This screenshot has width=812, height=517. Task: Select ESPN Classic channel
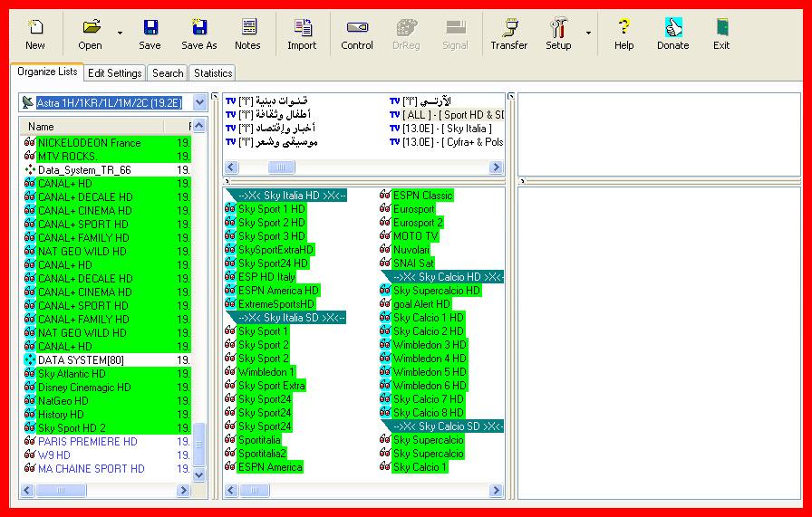pos(417,196)
